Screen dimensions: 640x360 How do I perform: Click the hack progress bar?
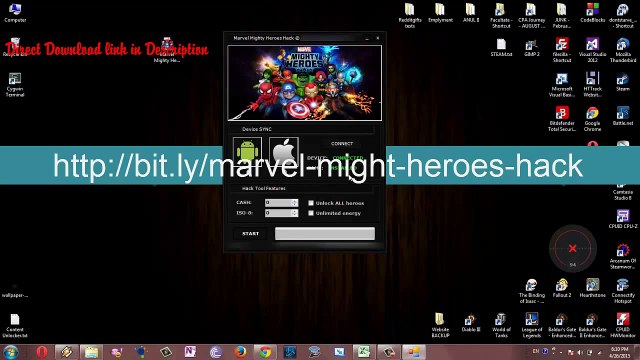coord(325,233)
